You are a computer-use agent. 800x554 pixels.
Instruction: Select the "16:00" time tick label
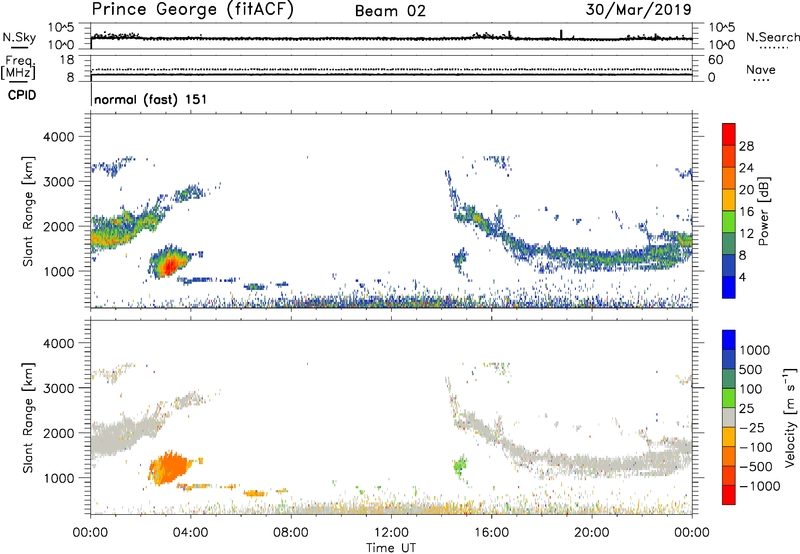coord(491,533)
